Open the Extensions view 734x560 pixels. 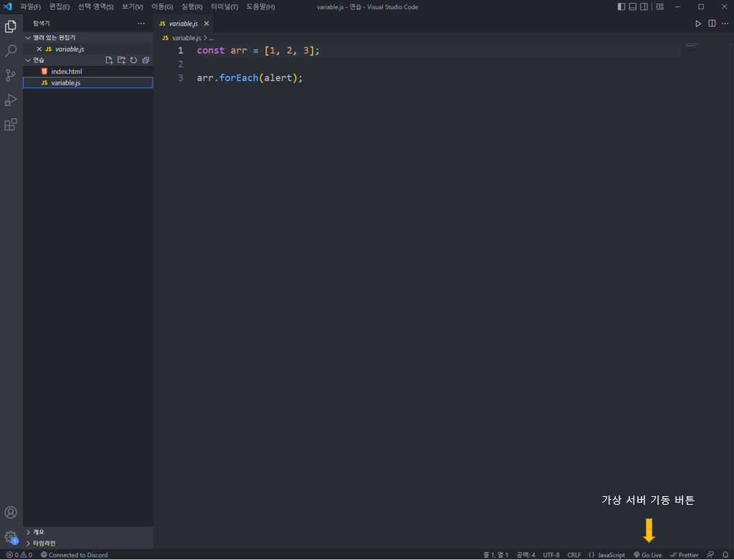[10, 125]
